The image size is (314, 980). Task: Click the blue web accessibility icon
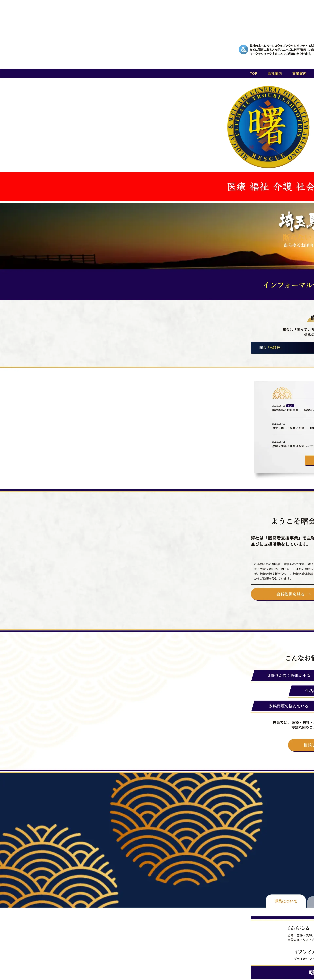[243, 49]
